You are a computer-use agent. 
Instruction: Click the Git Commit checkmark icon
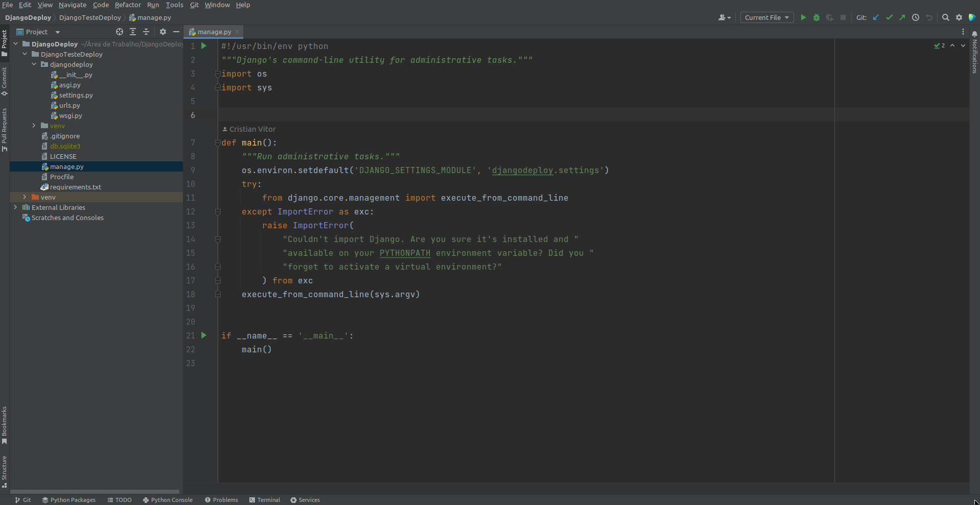[x=889, y=17]
